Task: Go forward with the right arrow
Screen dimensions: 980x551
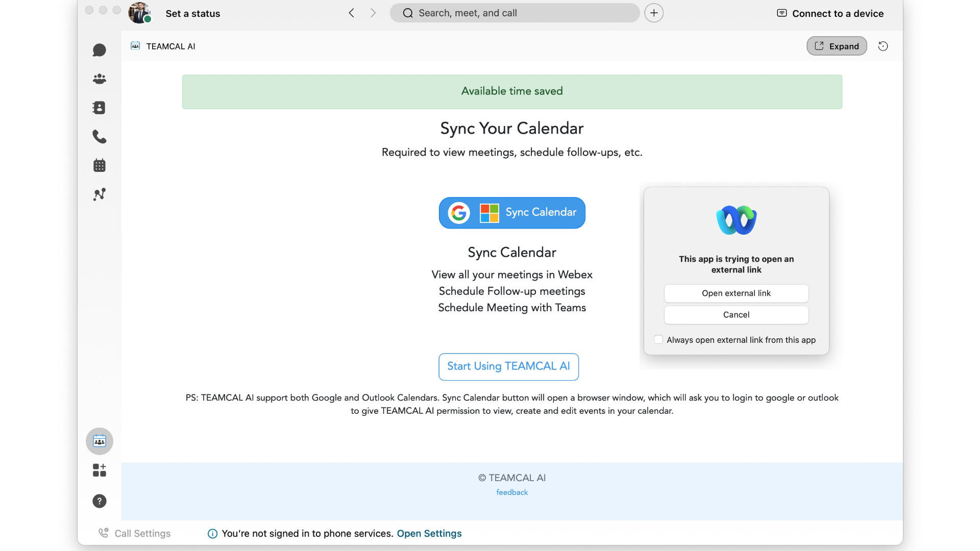Action: coord(373,13)
